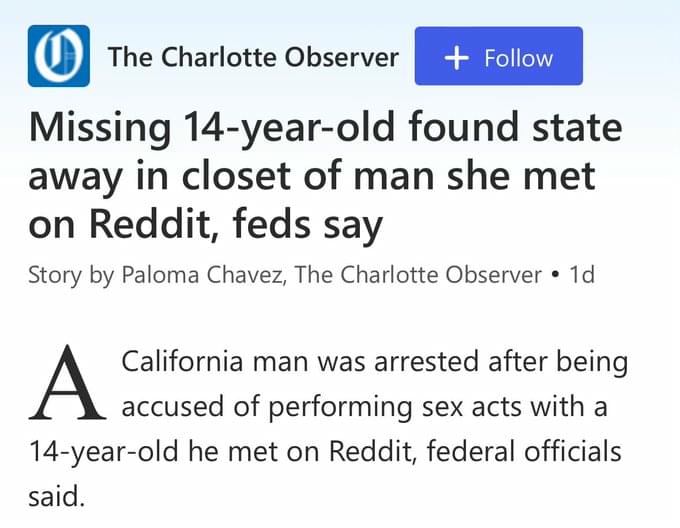Click the word Missing in headline
680x528 pixels.
(x=100, y=129)
